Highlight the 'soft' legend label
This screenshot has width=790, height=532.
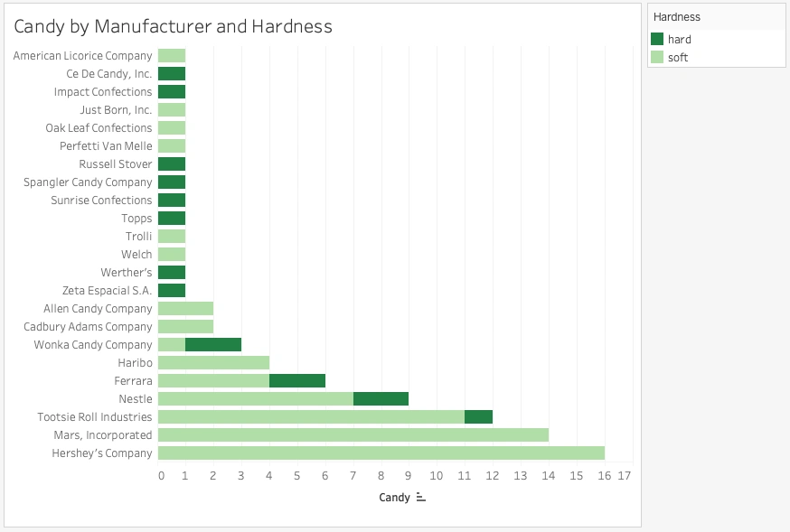tap(678, 58)
